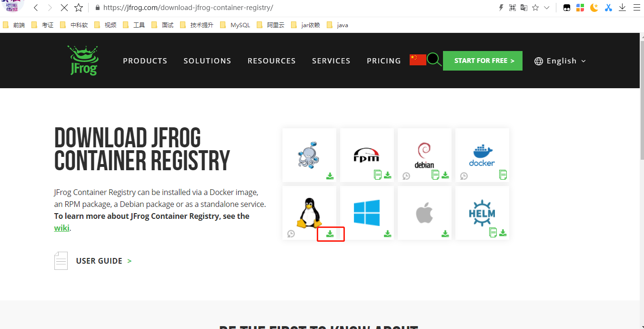Open the blue scissors screenshot tool

pyautogui.click(x=608, y=8)
